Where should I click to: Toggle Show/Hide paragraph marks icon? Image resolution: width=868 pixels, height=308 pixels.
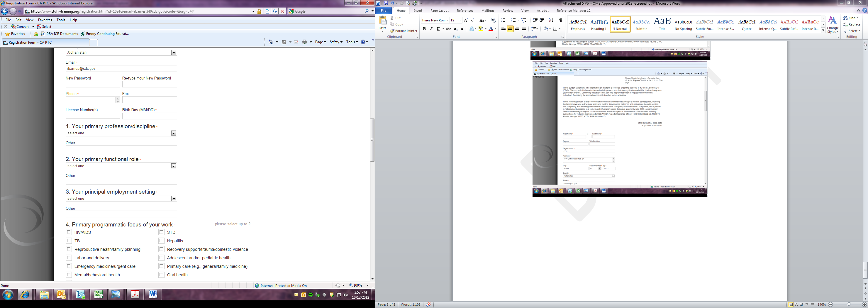tap(560, 20)
